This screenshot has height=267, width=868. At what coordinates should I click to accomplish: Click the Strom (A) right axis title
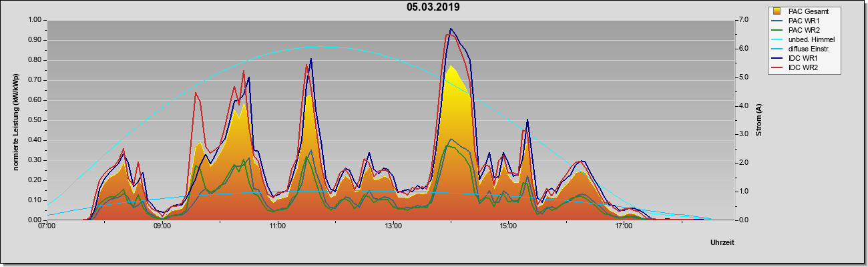point(759,119)
